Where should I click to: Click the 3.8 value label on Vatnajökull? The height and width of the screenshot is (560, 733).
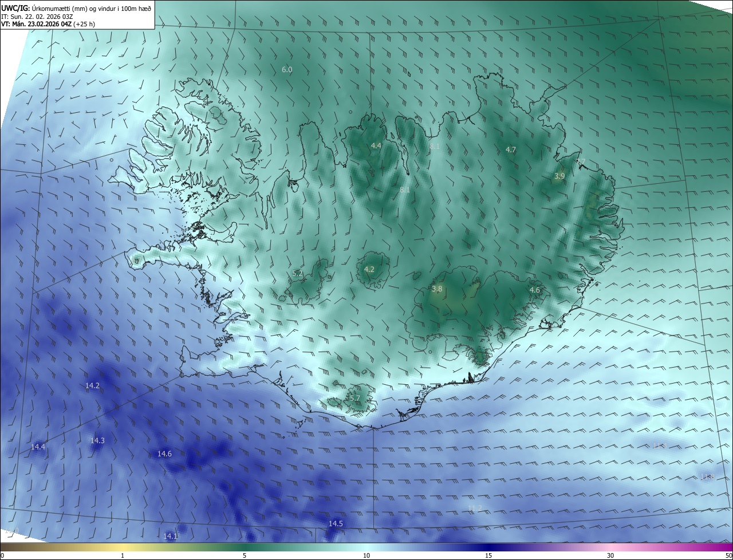click(x=437, y=289)
